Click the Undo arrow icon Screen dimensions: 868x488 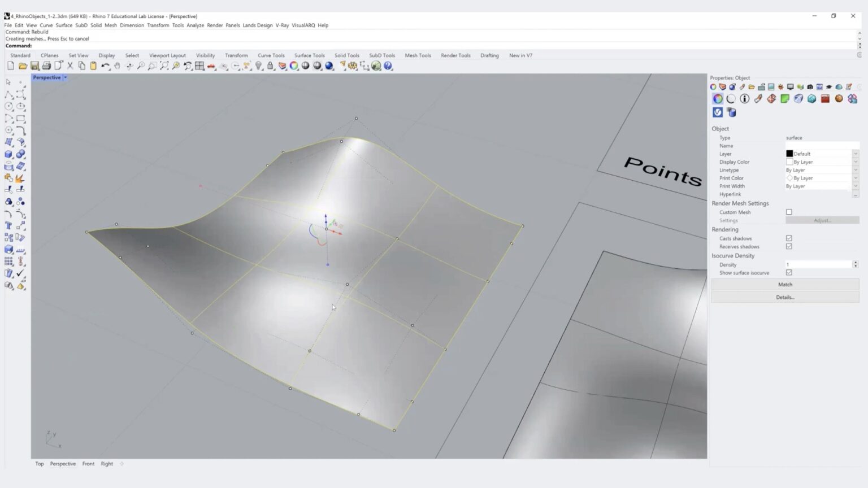105,66
